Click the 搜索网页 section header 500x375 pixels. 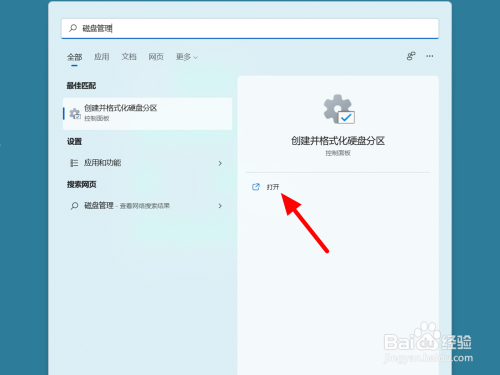pos(82,184)
